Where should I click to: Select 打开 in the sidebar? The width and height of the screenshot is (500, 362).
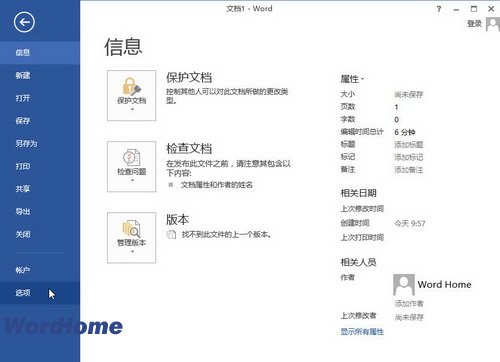40,98
